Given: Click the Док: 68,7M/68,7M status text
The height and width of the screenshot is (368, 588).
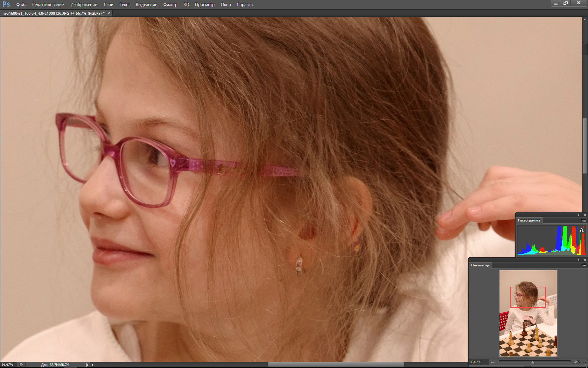Looking at the screenshot, I should coord(55,365).
